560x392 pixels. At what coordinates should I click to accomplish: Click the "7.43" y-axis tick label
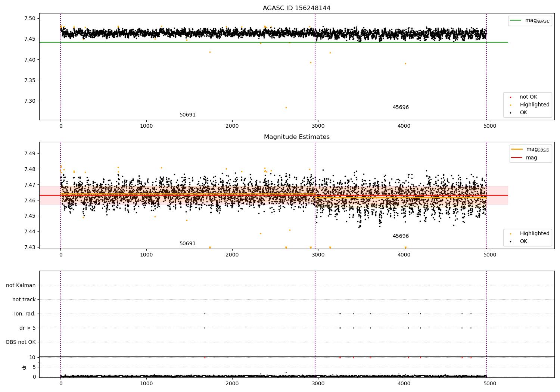point(30,248)
